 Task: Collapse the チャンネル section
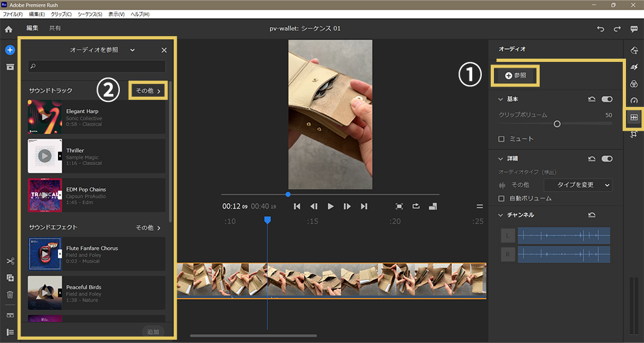pyautogui.click(x=500, y=215)
